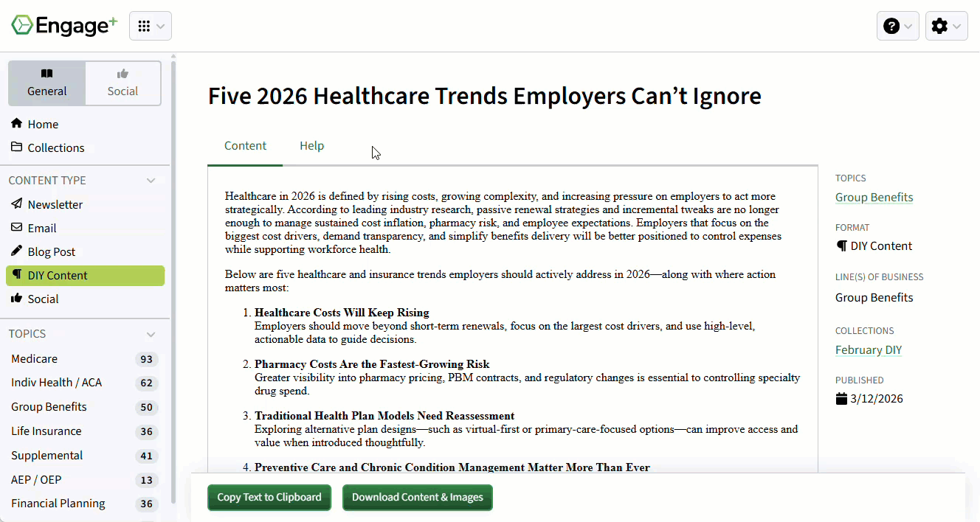
Task: Open the help question-mark menu
Action: (898, 26)
